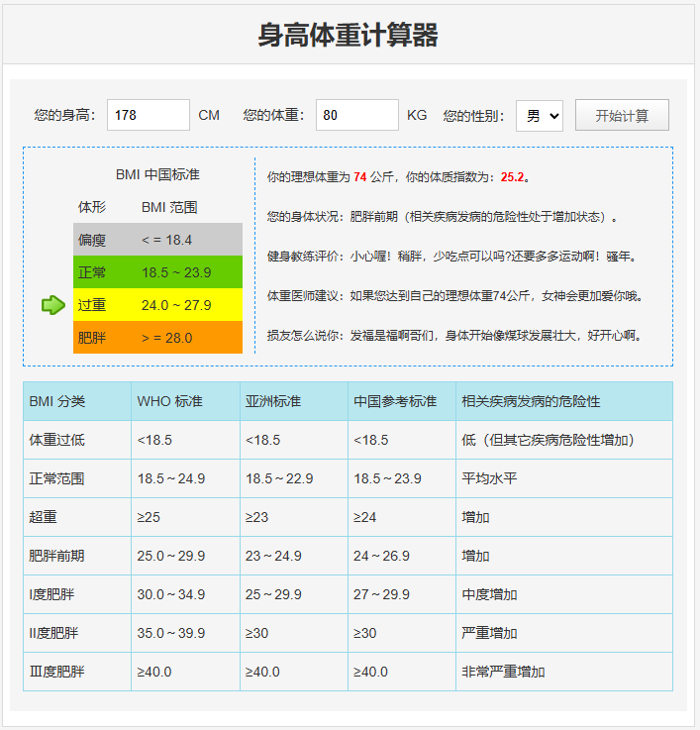Click the orange 肥胖 color row
The height and width of the screenshot is (730, 700).
[157, 338]
